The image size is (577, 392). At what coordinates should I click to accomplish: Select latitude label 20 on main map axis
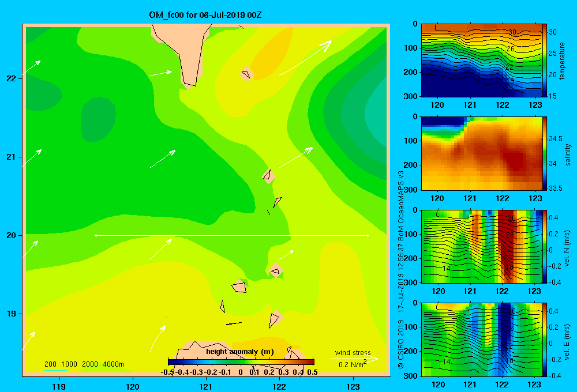point(11,235)
